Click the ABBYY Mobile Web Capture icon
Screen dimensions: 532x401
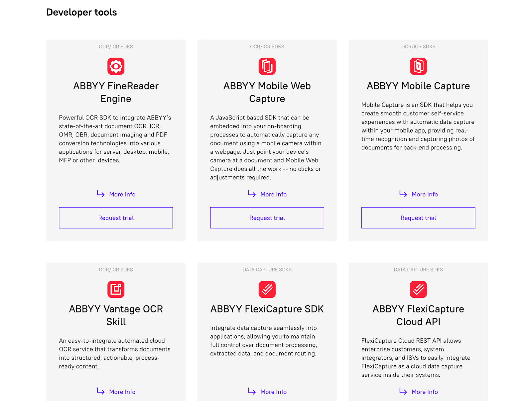click(267, 66)
